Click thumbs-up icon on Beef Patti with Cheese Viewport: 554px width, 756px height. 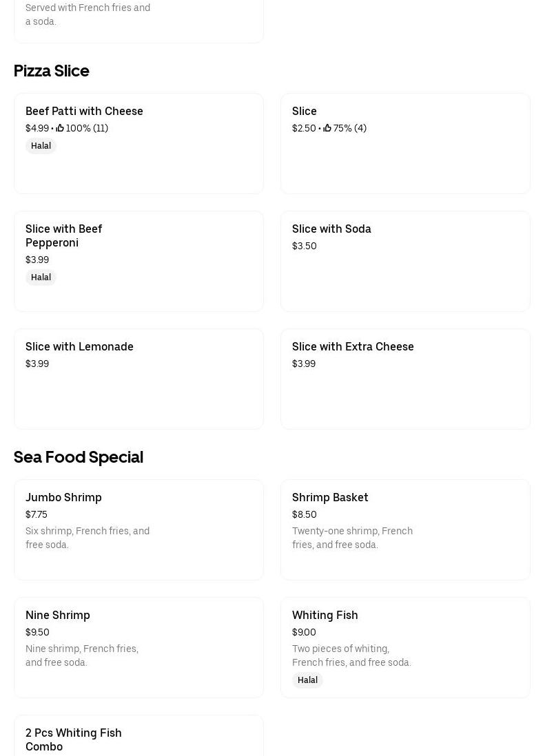tap(60, 128)
